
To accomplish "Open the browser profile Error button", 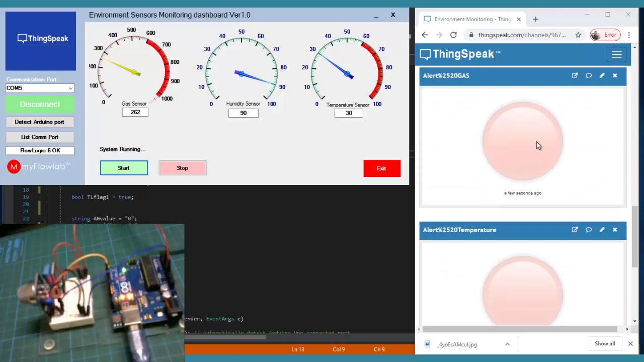I will [605, 35].
